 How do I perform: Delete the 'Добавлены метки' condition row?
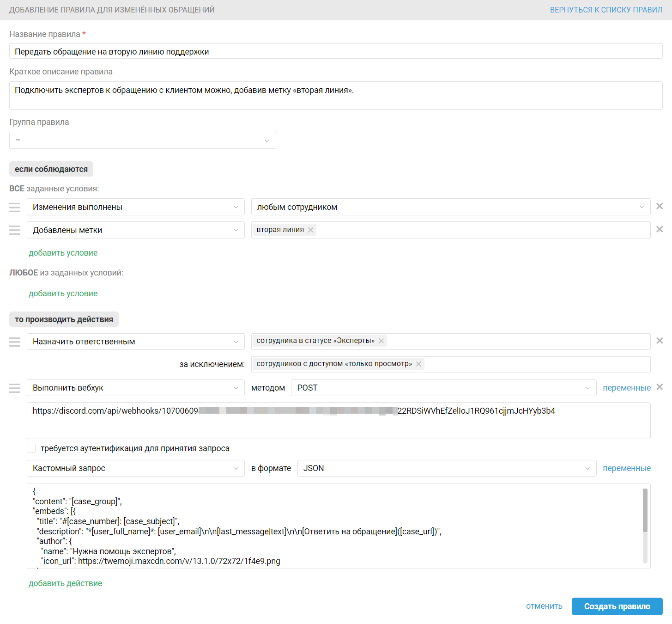(x=660, y=229)
